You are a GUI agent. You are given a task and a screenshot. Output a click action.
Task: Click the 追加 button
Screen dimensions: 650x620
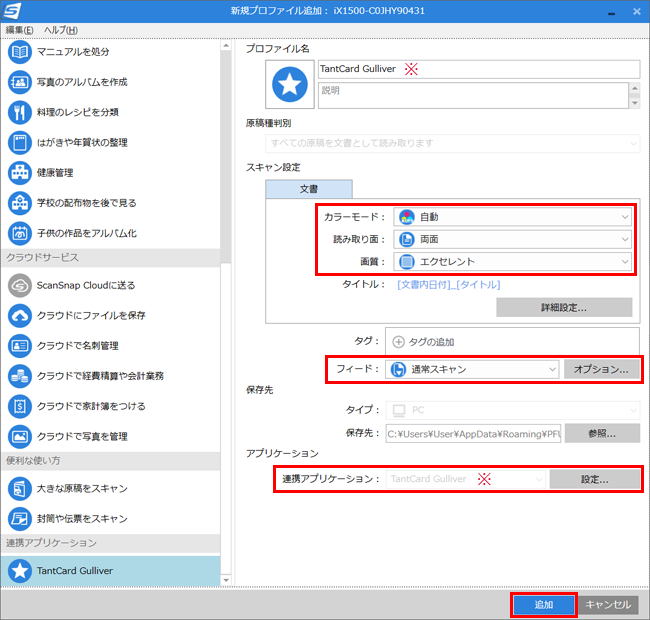(x=543, y=605)
